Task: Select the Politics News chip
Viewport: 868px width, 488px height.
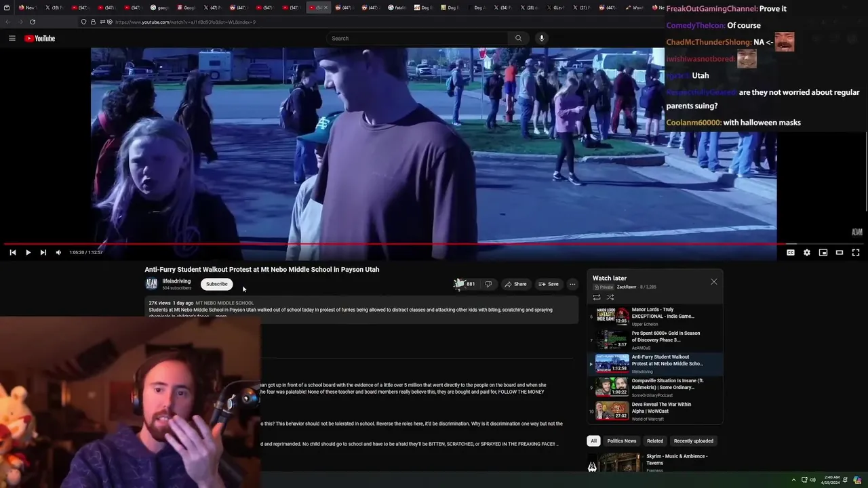Action: click(x=622, y=441)
